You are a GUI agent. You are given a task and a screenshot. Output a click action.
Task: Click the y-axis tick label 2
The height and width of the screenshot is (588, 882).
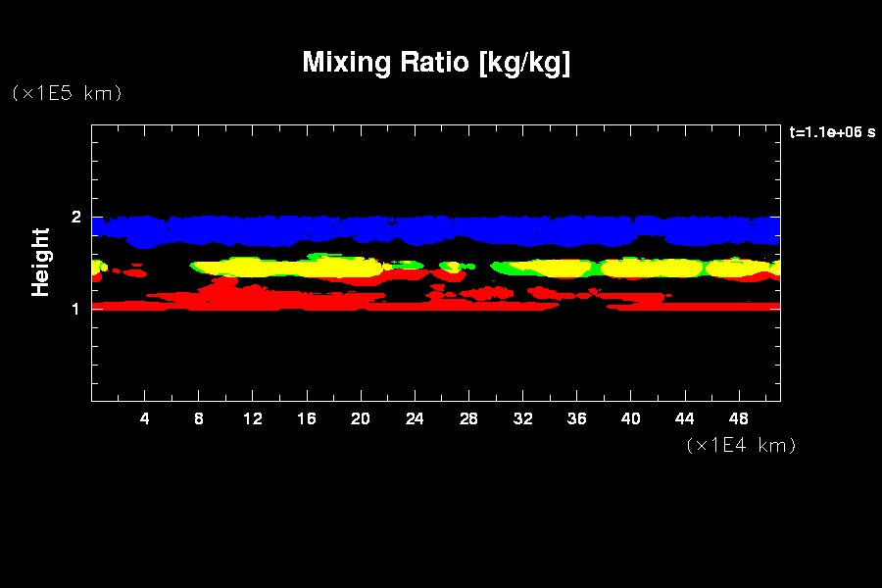click(x=75, y=218)
